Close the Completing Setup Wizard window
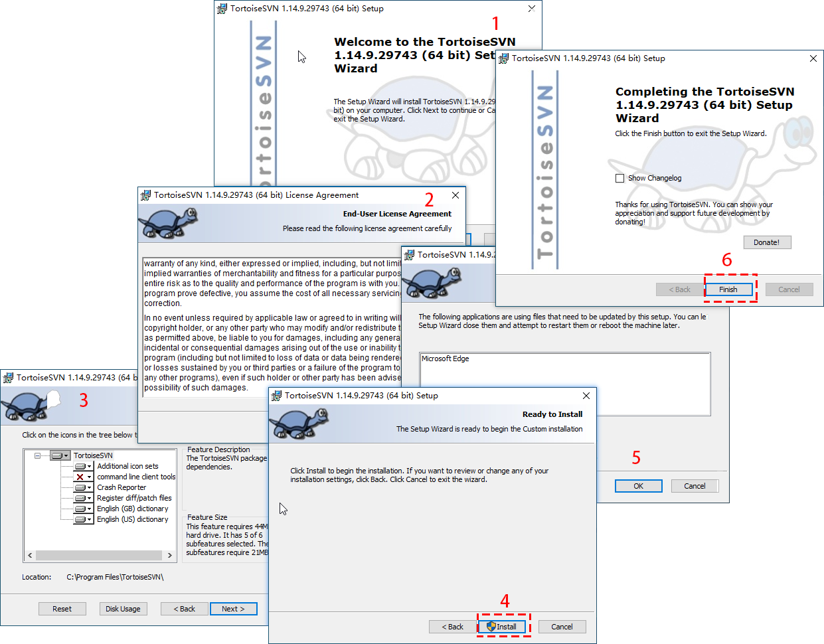This screenshot has height=644, width=824. pyautogui.click(x=813, y=58)
